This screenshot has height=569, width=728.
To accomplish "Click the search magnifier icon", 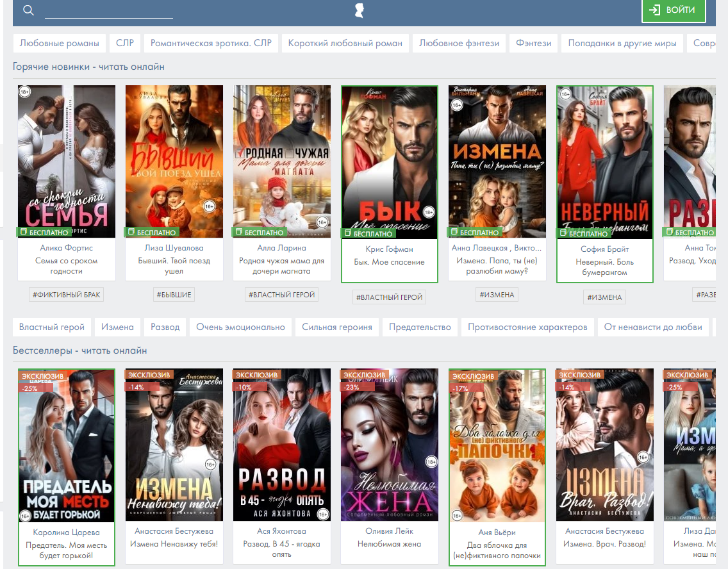I will coord(28,10).
